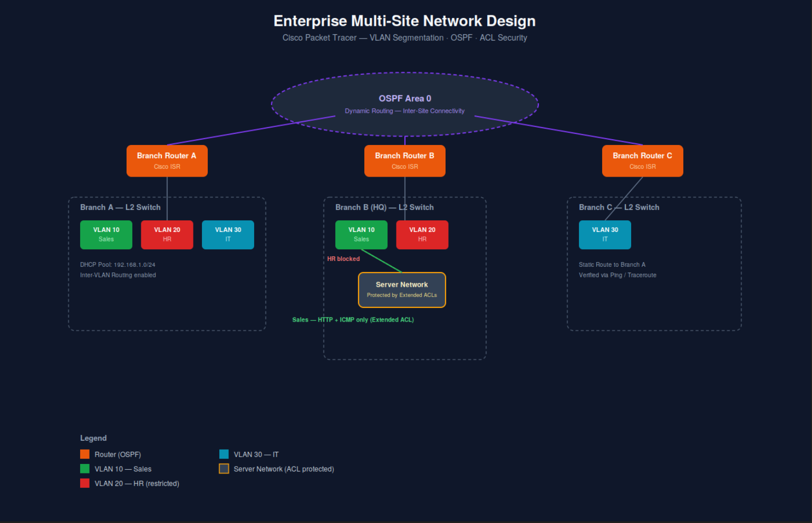
Task: Click 'VLAN 10 — Sales' legend text
Action: pyautogui.click(x=123, y=469)
